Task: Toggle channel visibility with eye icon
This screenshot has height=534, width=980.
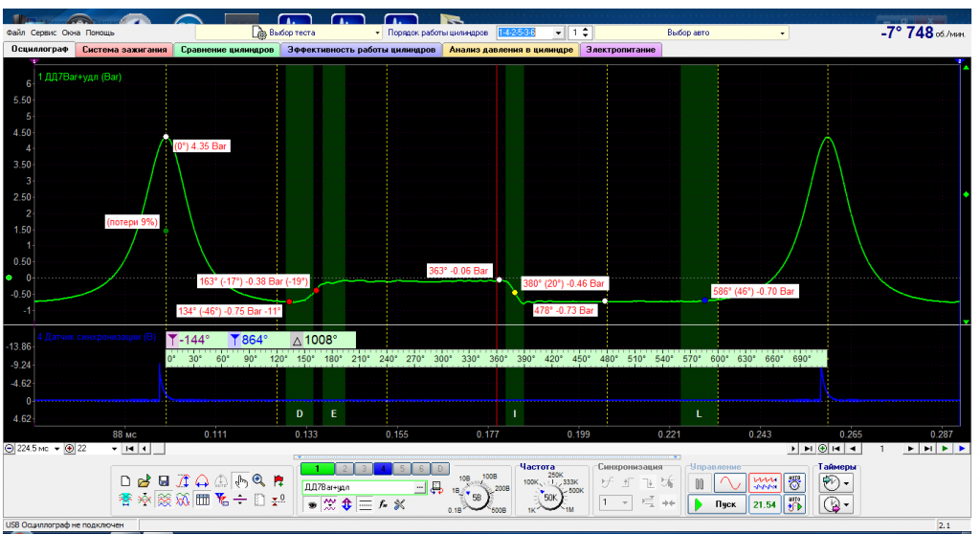Action: pyautogui.click(x=312, y=504)
